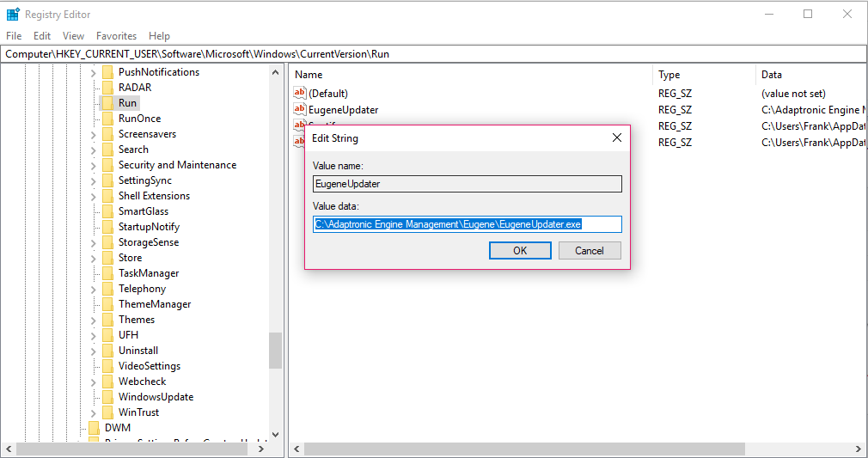Viewport: 868px width, 458px height.
Task: Select the RADAR folder icon
Action: click(108, 88)
